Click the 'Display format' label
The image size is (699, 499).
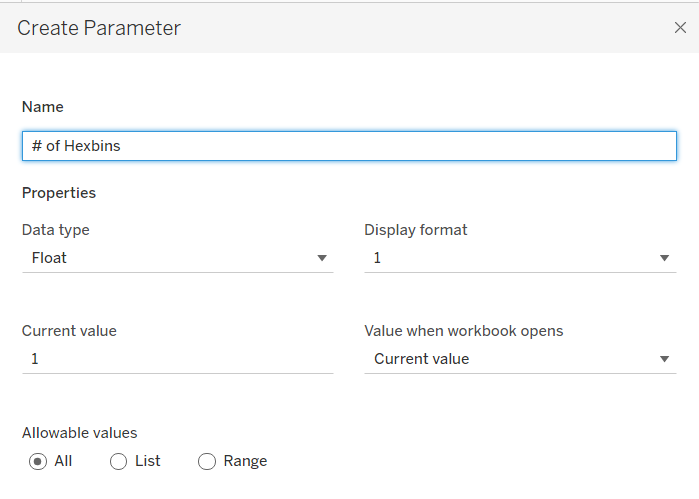415,230
